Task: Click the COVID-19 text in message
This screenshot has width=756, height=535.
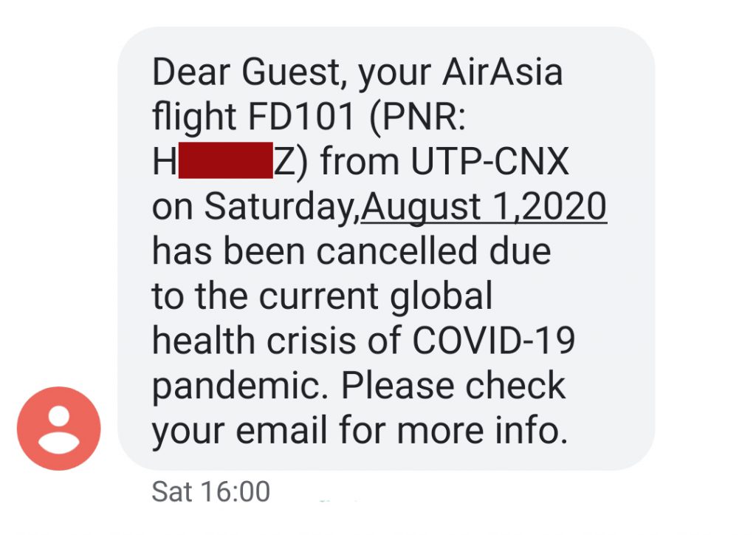Action: click(494, 340)
